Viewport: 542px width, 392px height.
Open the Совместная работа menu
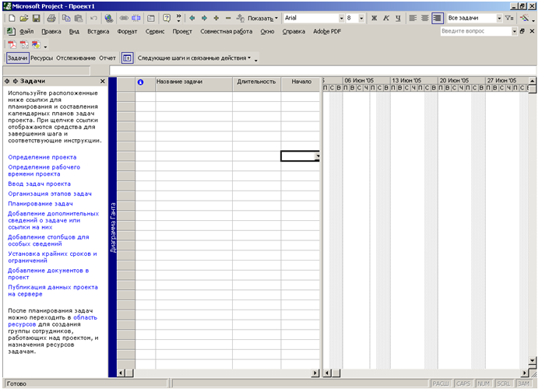(x=227, y=31)
